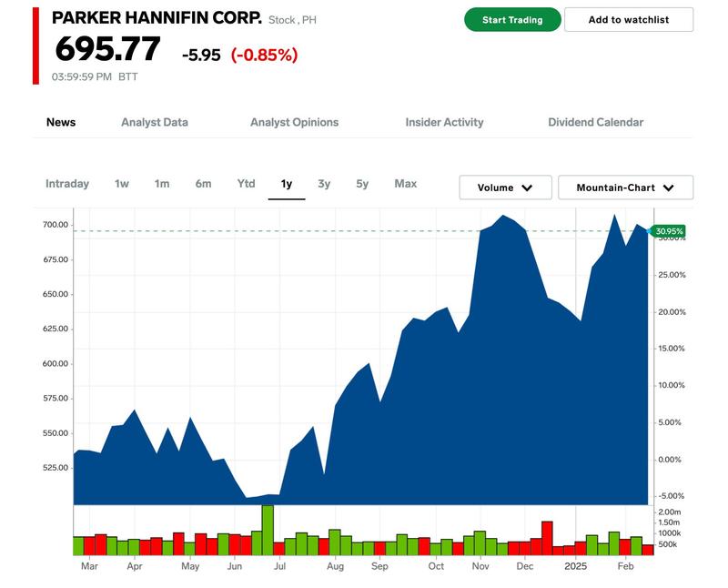
Task: Set chart range to 3y
Action: point(324,184)
